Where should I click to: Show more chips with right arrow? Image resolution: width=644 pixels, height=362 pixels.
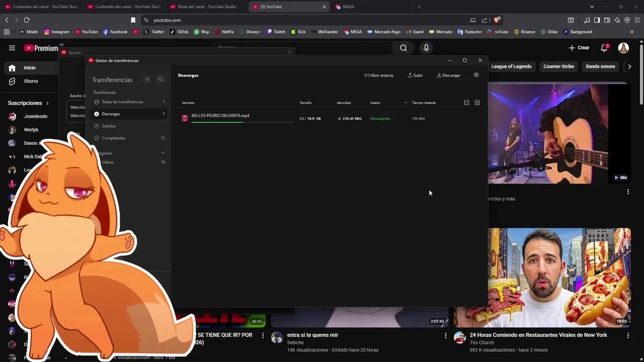pyautogui.click(x=629, y=66)
